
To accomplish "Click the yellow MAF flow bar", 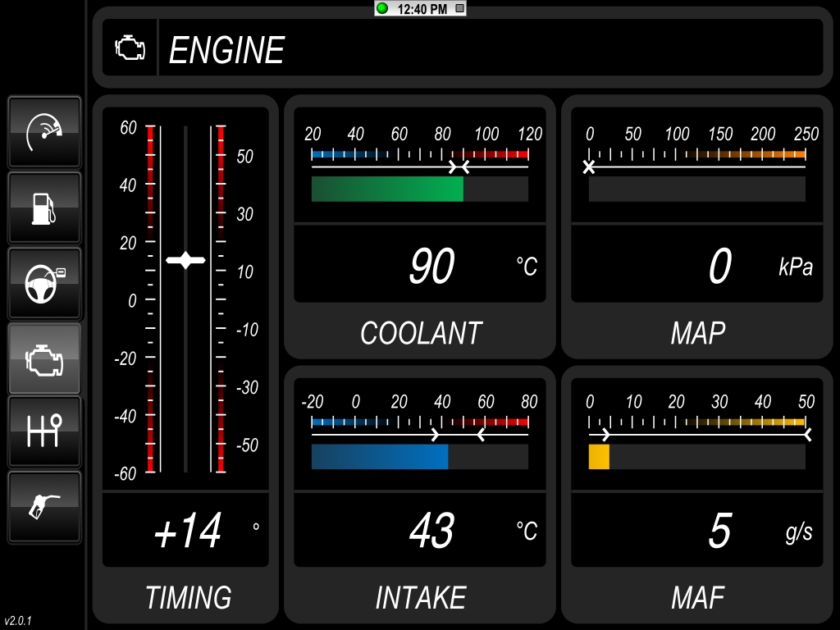I will (599, 457).
